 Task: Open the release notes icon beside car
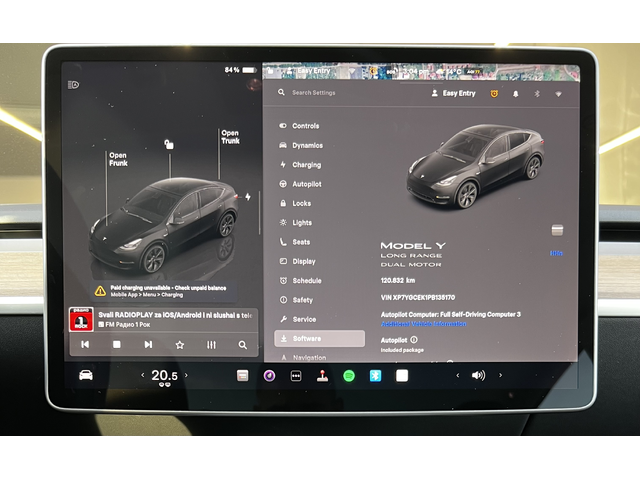[x=557, y=230]
